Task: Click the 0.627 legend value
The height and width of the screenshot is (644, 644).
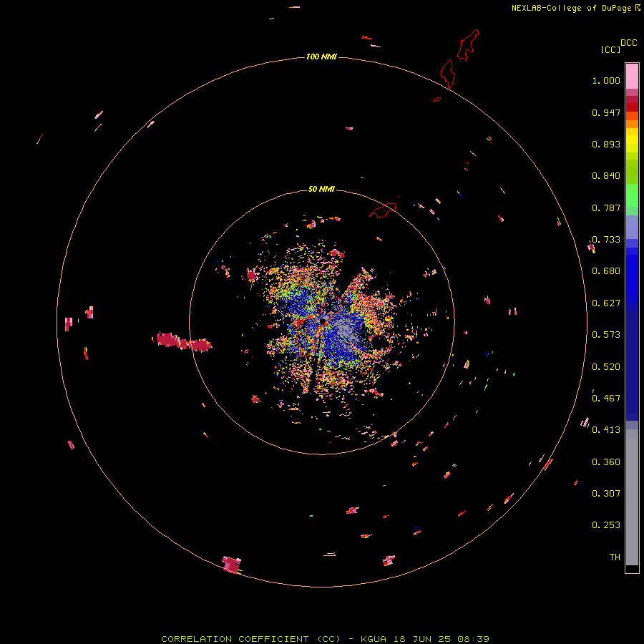Action: (x=606, y=303)
